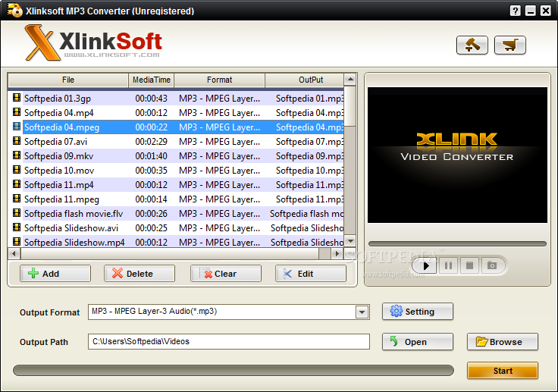Play the preview video
Image resolution: width=558 pixels, height=392 pixels.
click(425, 265)
